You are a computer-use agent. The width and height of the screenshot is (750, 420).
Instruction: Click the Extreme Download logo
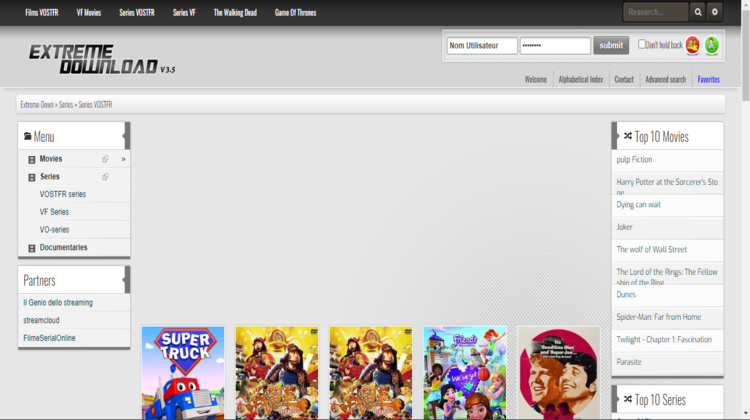[102, 59]
